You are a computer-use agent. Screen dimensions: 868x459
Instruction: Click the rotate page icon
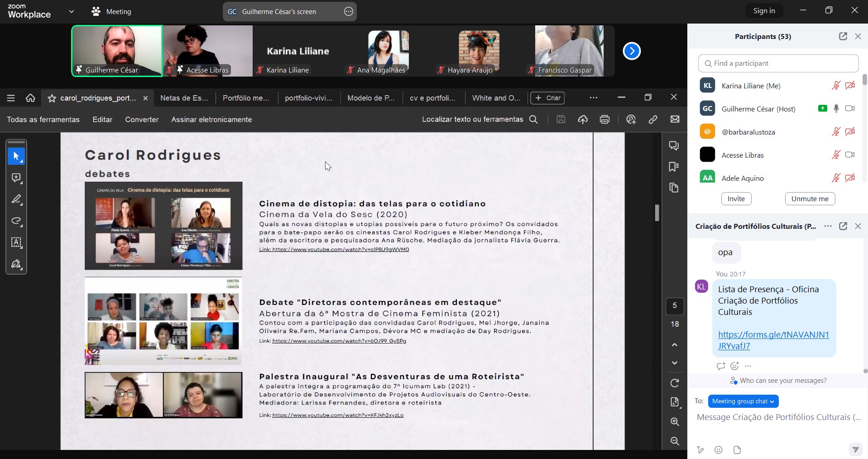pyautogui.click(x=675, y=383)
